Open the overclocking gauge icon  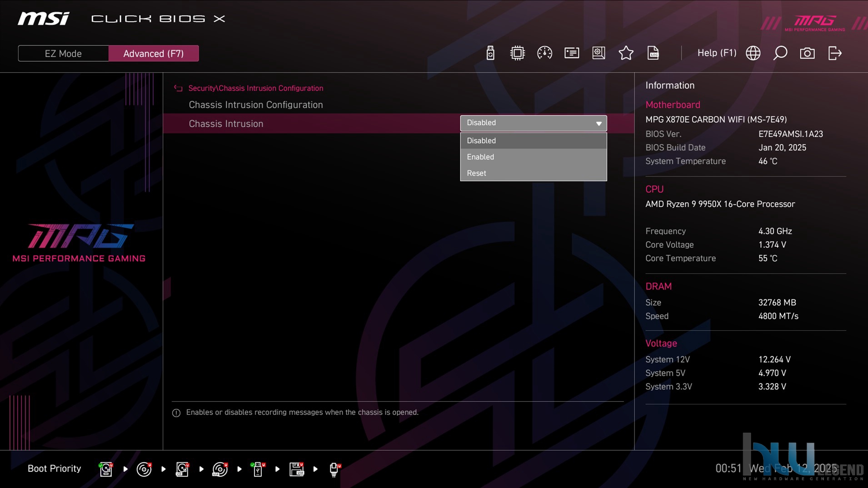click(544, 53)
